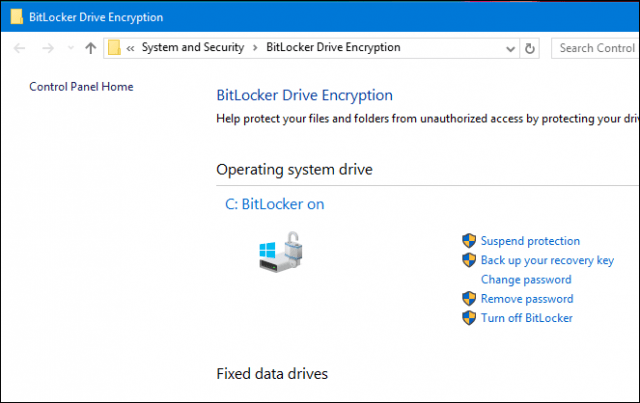Screen dimensions: 640x403
Task: Click the Forward navigation arrow
Action: (x=48, y=48)
